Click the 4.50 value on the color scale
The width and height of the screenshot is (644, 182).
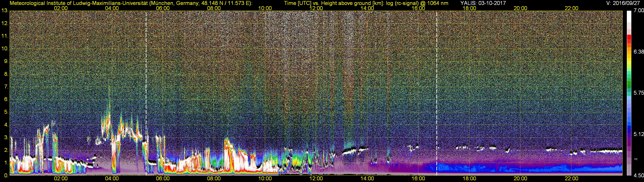click(638, 176)
